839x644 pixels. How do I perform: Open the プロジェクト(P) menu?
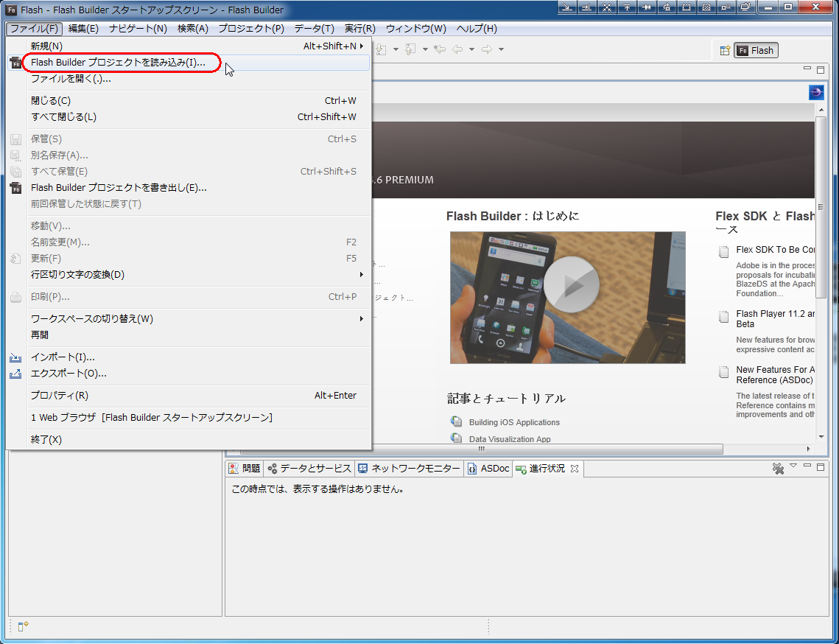251,29
